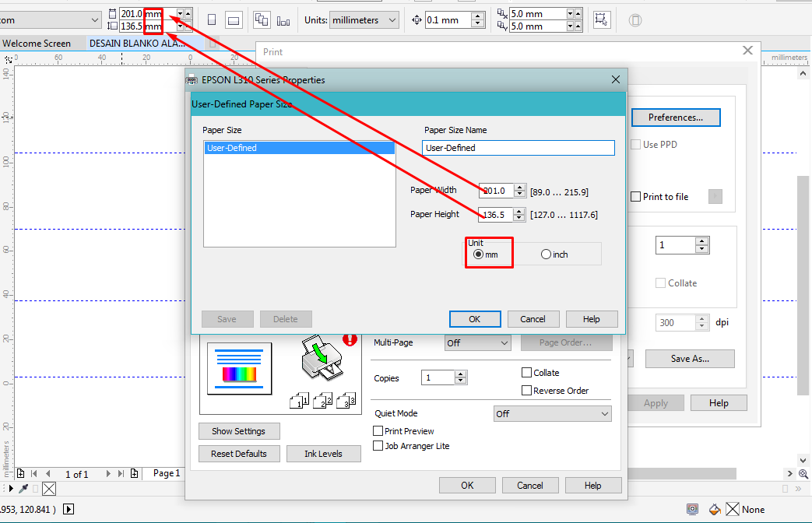This screenshot has height=523, width=812.
Task: Click the treat-as-filled bounding box icon
Action: (x=601, y=19)
